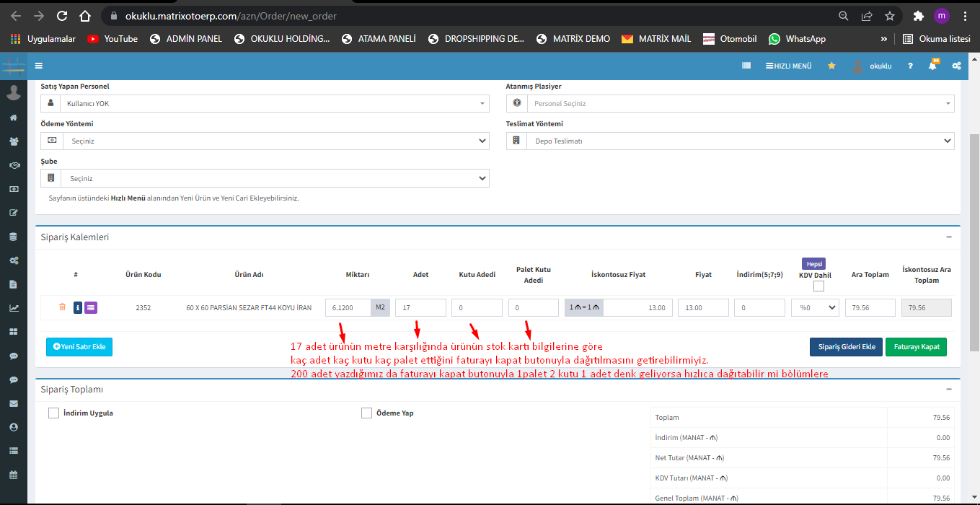Screen dimensions: 980x505
Task: Open notifications bell in top bar
Action: 932,66
